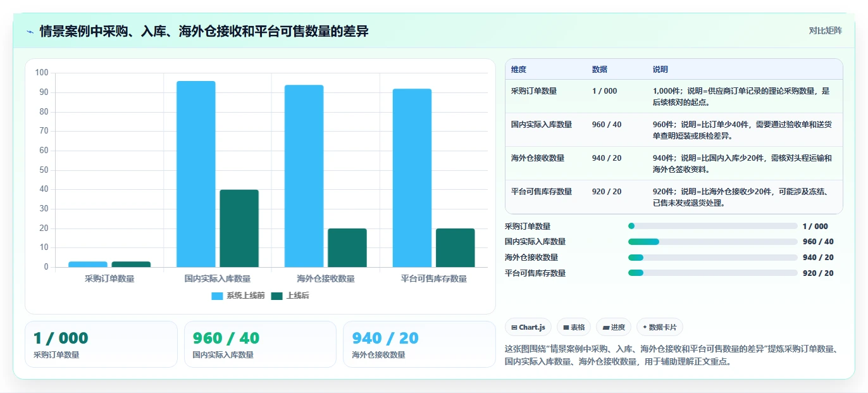
Task: Click the 说明 column header
Action: point(660,70)
